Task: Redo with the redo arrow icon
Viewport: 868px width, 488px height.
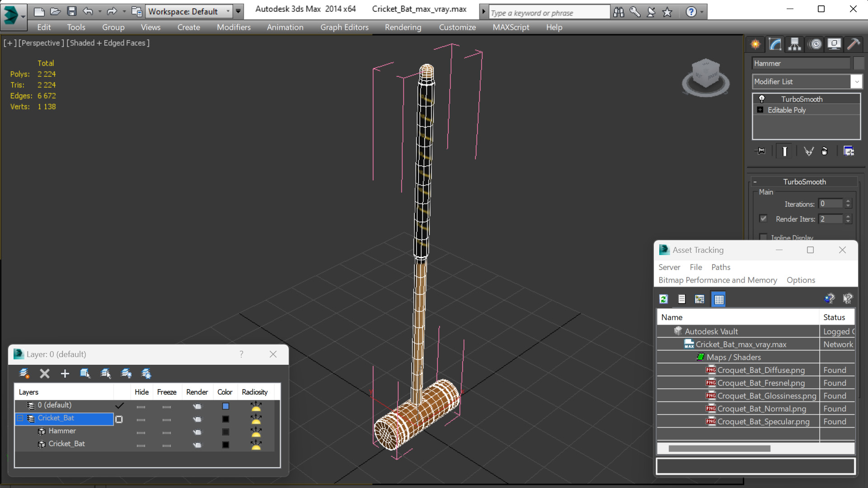Action: point(112,11)
